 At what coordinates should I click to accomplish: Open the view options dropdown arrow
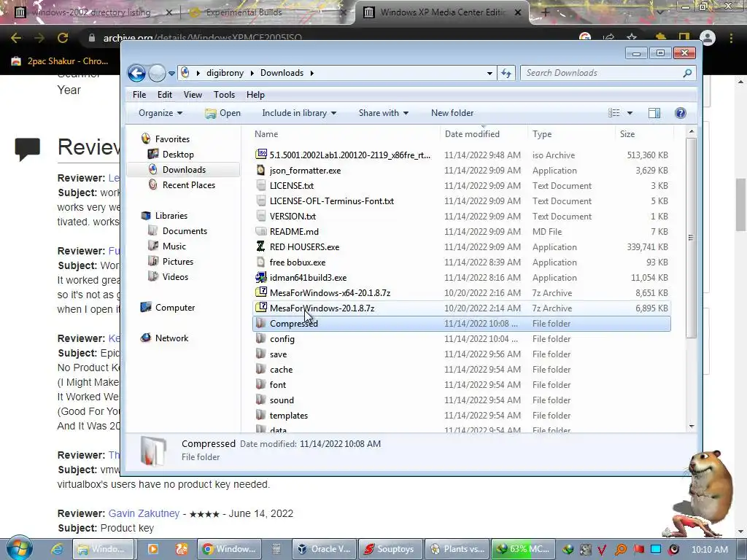tap(630, 113)
